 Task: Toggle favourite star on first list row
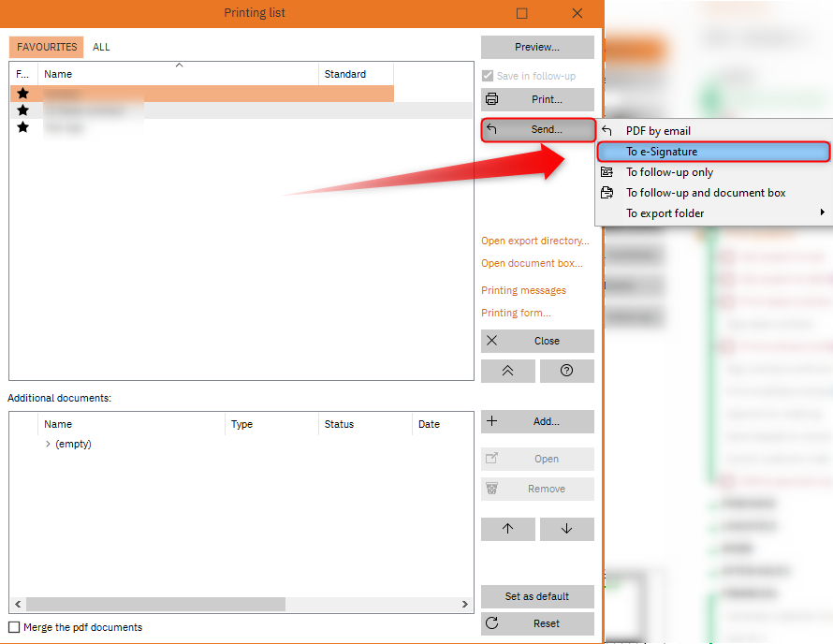coord(22,94)
